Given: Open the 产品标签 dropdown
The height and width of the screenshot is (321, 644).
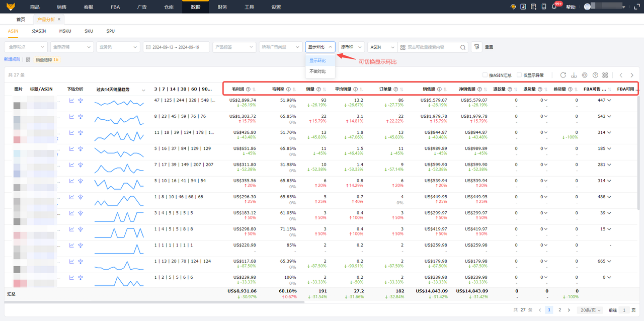Looking at the screenshot, I should 234,47.
